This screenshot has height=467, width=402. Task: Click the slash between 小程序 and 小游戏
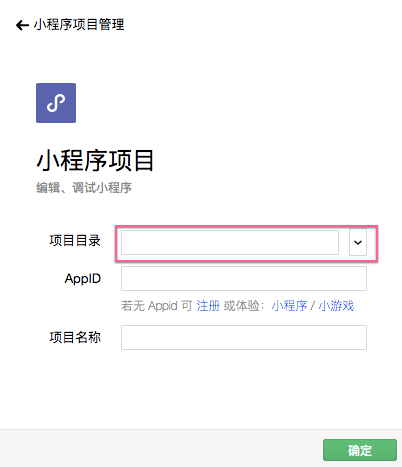coord(313,306)
